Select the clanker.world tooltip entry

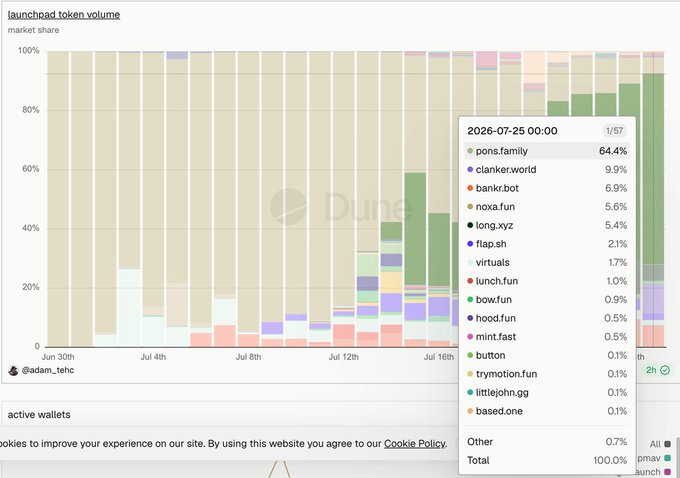pos(547,170)
